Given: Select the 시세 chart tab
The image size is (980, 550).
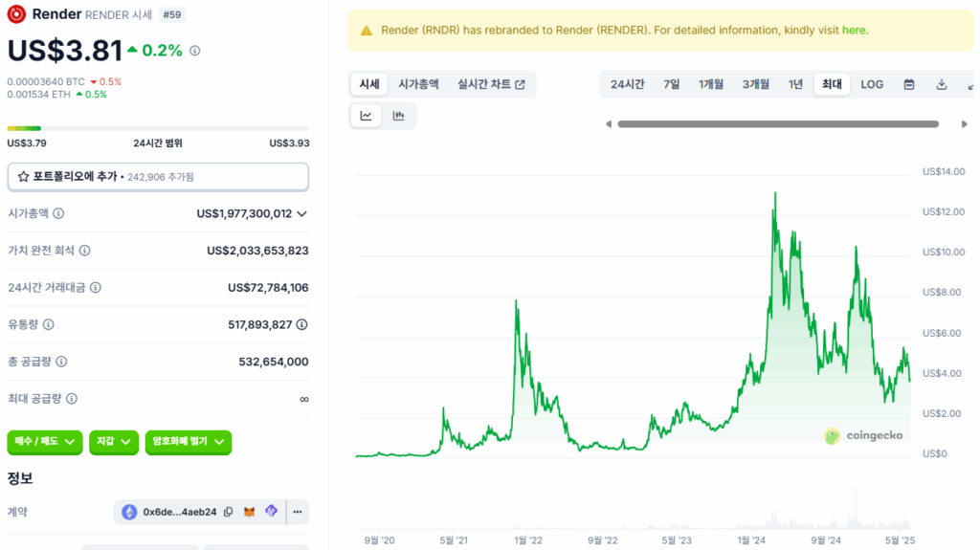Looking at the screenshot, I should [x=368, y=84].
